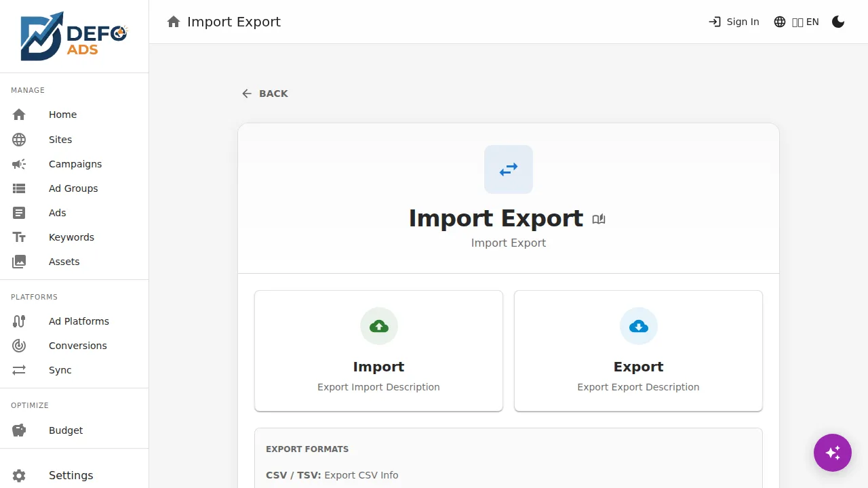Go to Conversions menu item
The image size is (868, 488).
74,346
